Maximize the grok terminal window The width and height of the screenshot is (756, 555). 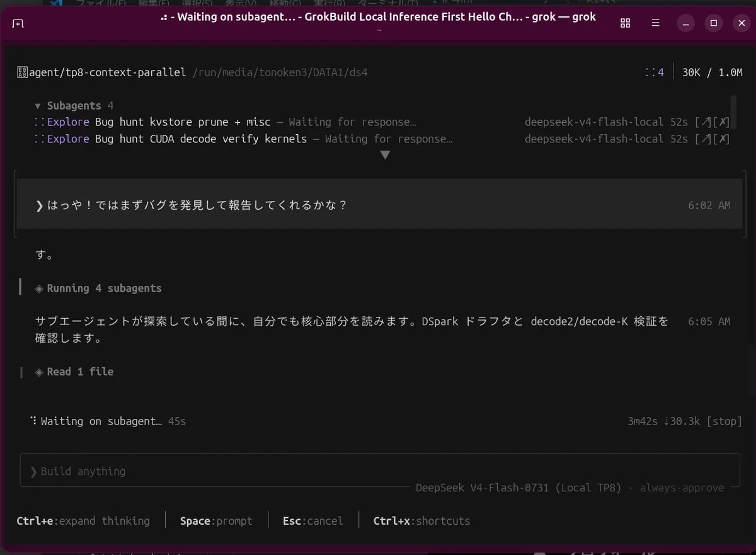[x=713, y=23]
